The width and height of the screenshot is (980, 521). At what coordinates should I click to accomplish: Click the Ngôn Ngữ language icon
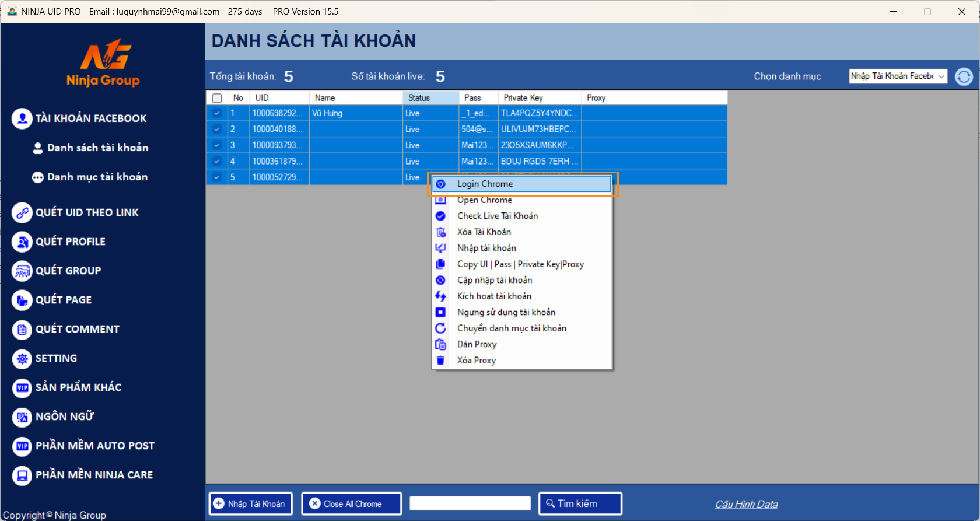[x=22, y=417]
